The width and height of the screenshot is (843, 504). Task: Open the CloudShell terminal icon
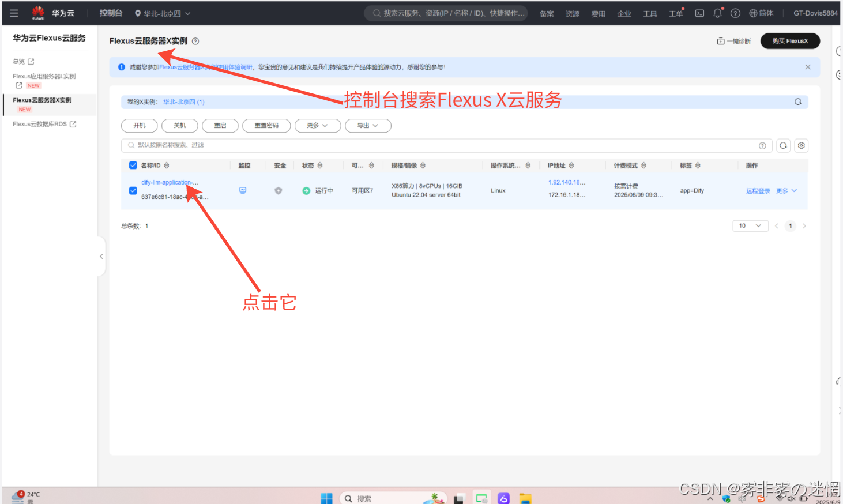699,13
